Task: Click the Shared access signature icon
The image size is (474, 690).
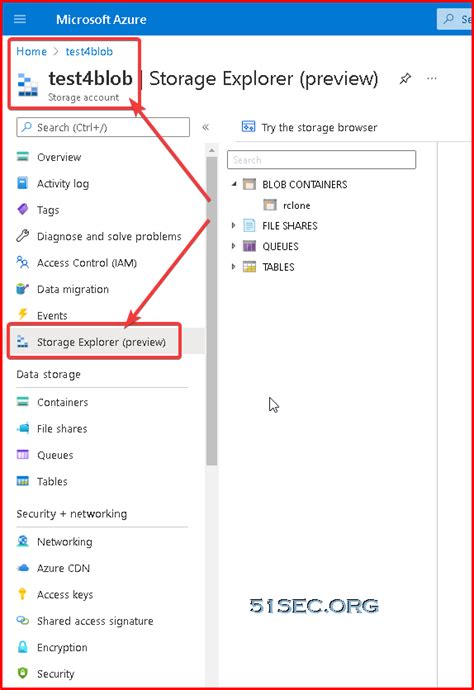Action: click(x=22, y=620)
